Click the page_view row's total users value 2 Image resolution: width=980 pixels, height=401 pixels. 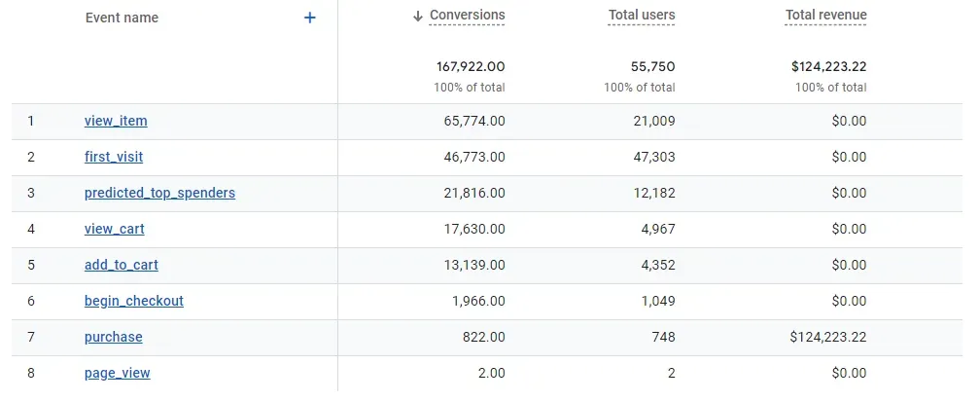tap(671, 374)
